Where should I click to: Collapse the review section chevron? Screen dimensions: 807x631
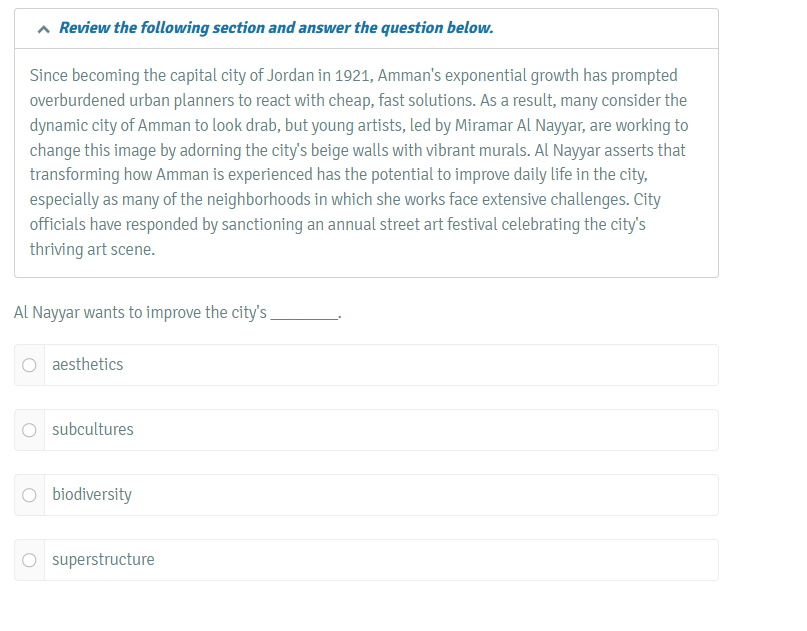[x=42, y=29]
